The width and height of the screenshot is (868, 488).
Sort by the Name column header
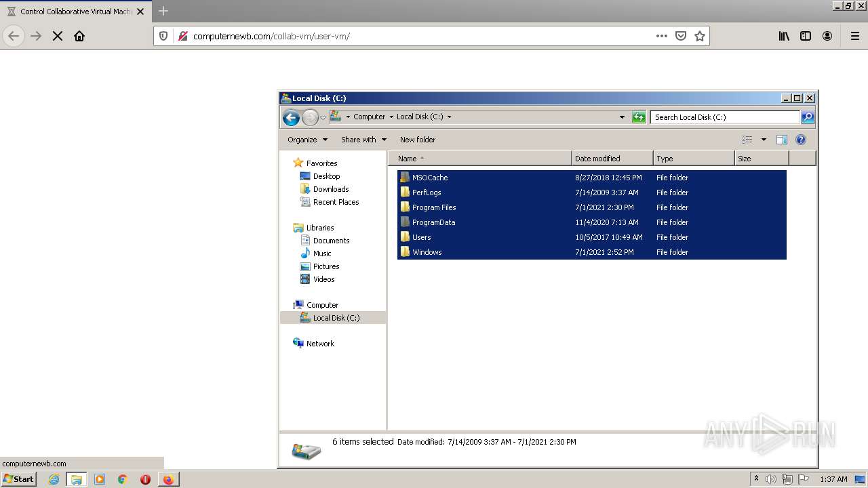point(480,159)
